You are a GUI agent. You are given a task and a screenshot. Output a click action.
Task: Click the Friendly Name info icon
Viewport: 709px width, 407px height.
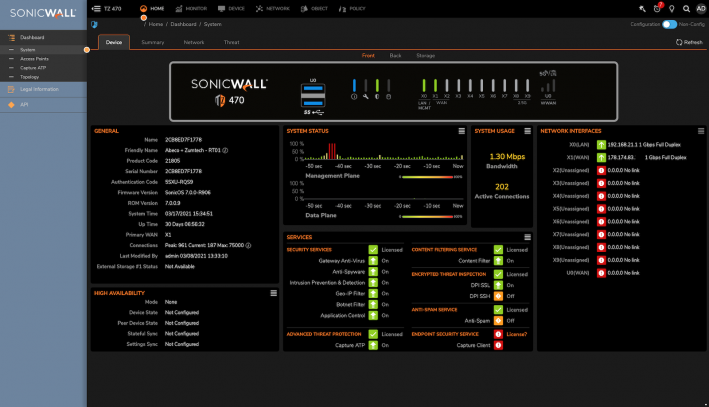(225, 150)
